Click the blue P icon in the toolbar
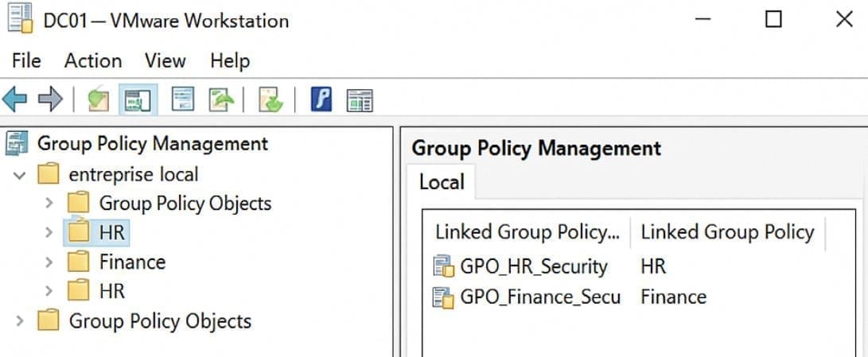Image resolution: width=868 pixels, height=357 pixels. pos(321,99)
